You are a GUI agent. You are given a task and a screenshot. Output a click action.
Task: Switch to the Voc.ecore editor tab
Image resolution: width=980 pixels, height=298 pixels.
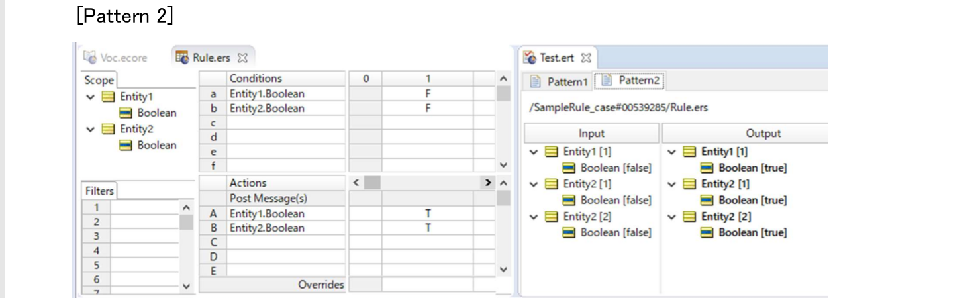click(x=115, y=58)
